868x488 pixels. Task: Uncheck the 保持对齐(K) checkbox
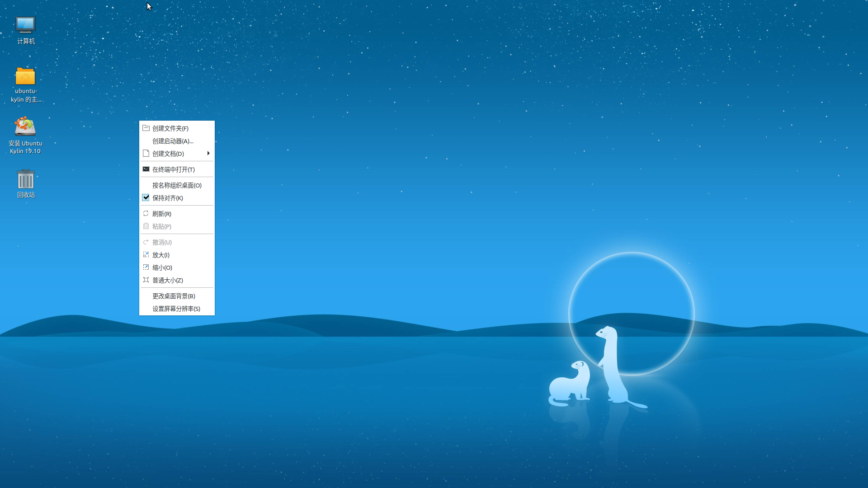(146, 197)
